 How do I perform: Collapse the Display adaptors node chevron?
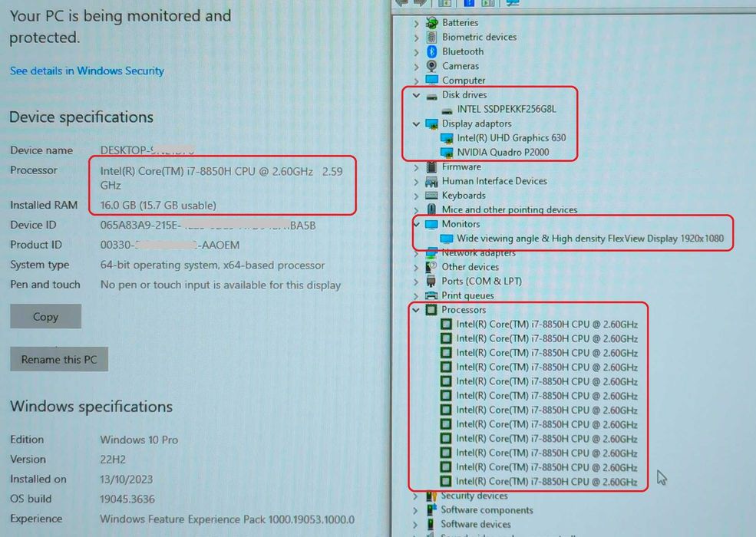coord(416,124)
